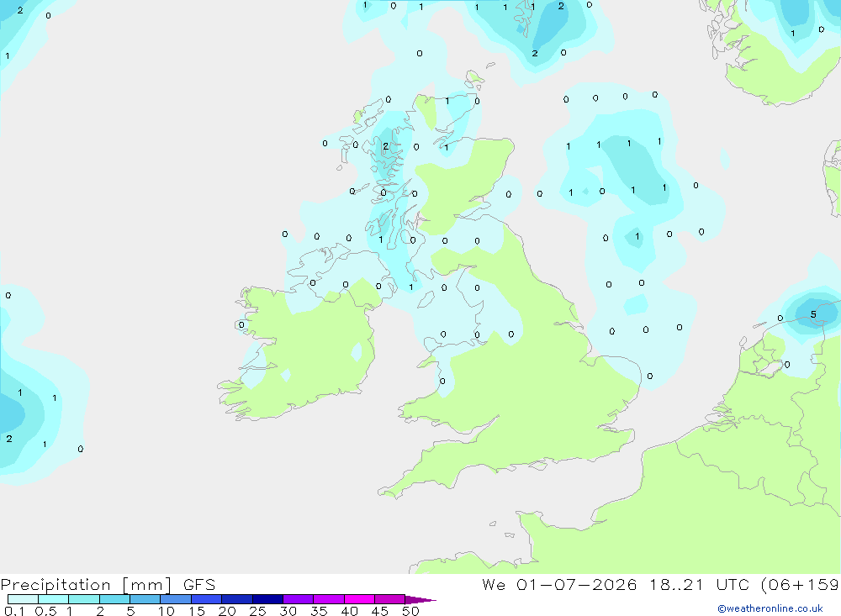Select the '45' legend scale label

[380, 611]
